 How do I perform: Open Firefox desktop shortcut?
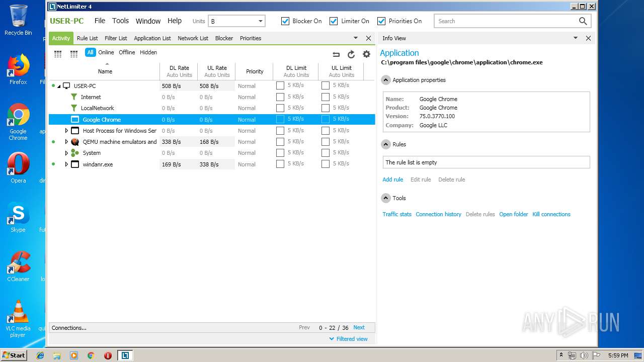coord(18,69)
